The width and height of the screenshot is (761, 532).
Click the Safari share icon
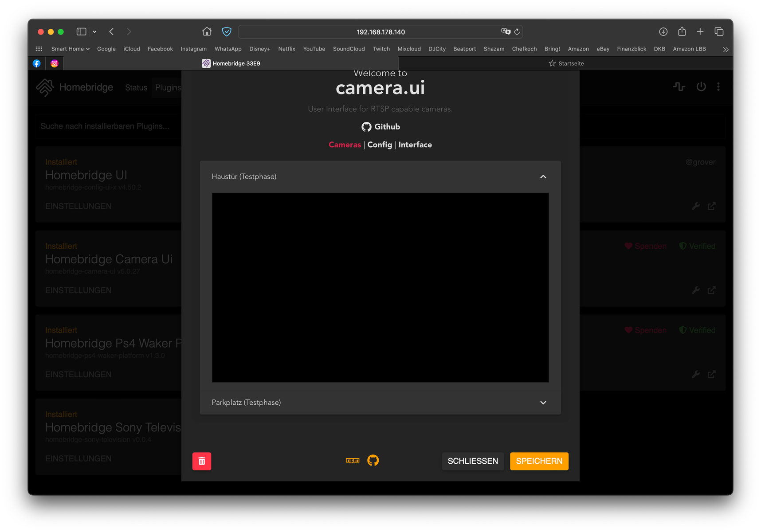682,31
